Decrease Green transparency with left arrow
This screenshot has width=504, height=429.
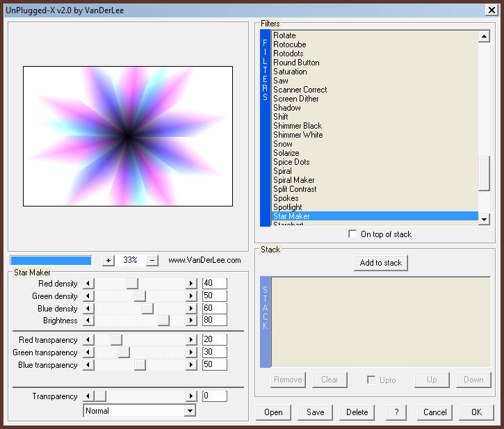[x=88, y=352]
